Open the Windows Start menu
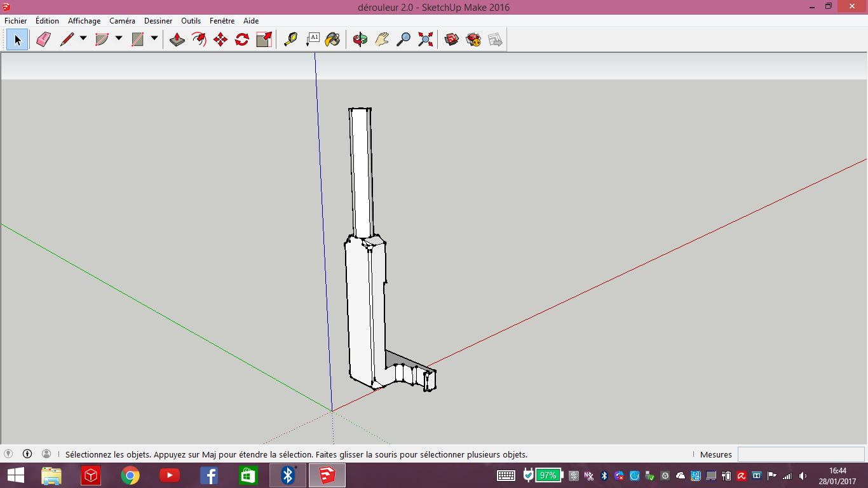Image resolution: width=868 pixels, height=488 pixels. pos(15,475)
